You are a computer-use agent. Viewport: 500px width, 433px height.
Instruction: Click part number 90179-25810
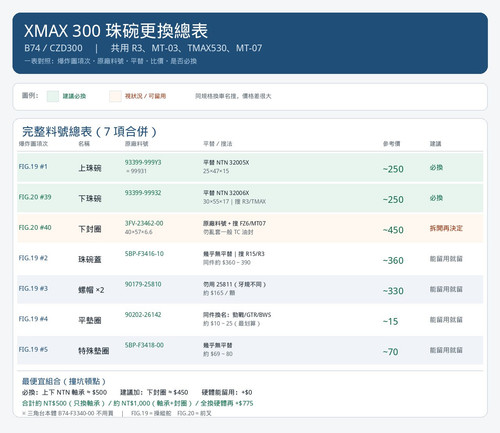click(143, 284)
